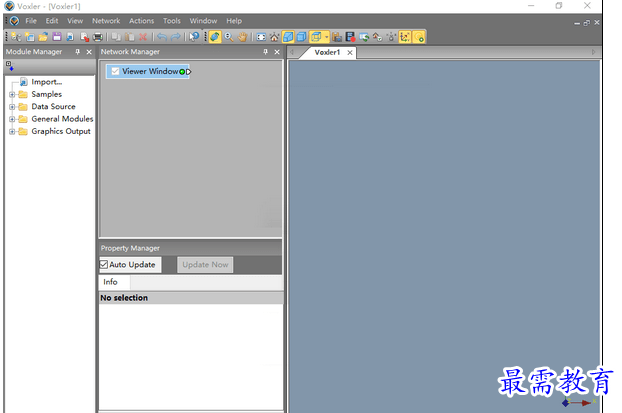
Task: Select Import... in Module Manager
Action: point(47,82)
